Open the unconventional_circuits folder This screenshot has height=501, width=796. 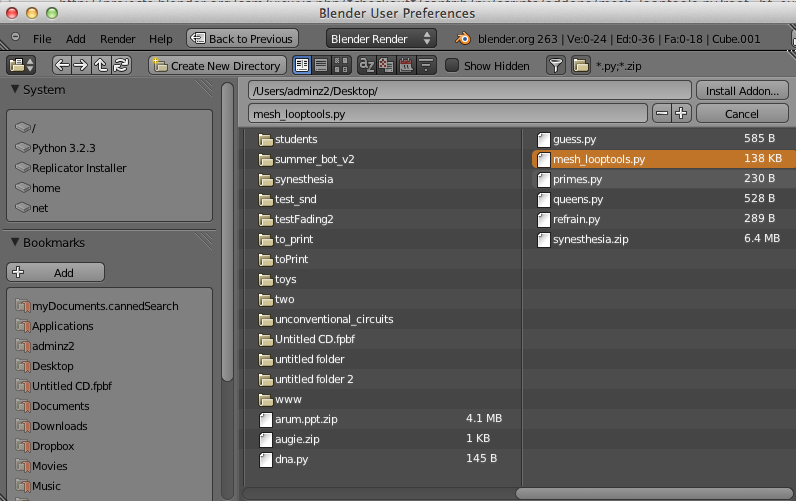click(383, 319)
